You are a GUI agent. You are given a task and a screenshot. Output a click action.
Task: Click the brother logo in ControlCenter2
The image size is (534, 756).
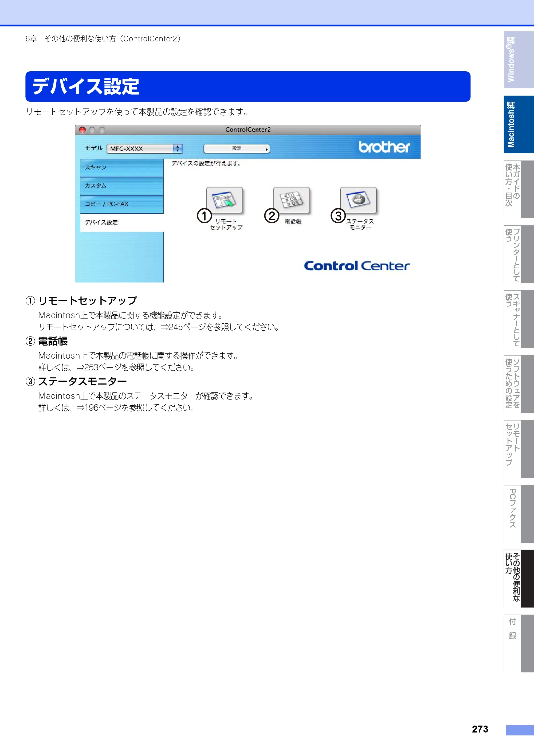pyautogui.click(x=384, y=147)
